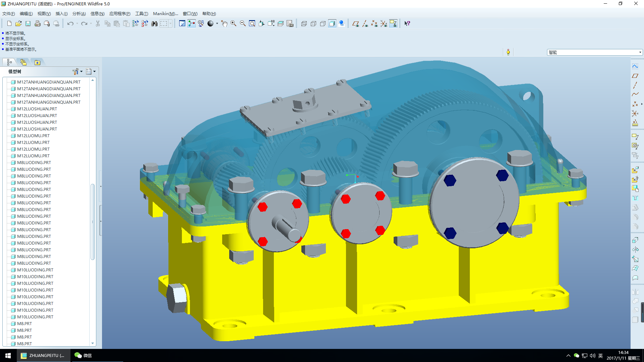This screenshot has width=644, height=362.
Task: Open the undo history dropdown arrow
Action: click(x=77, y=23)
